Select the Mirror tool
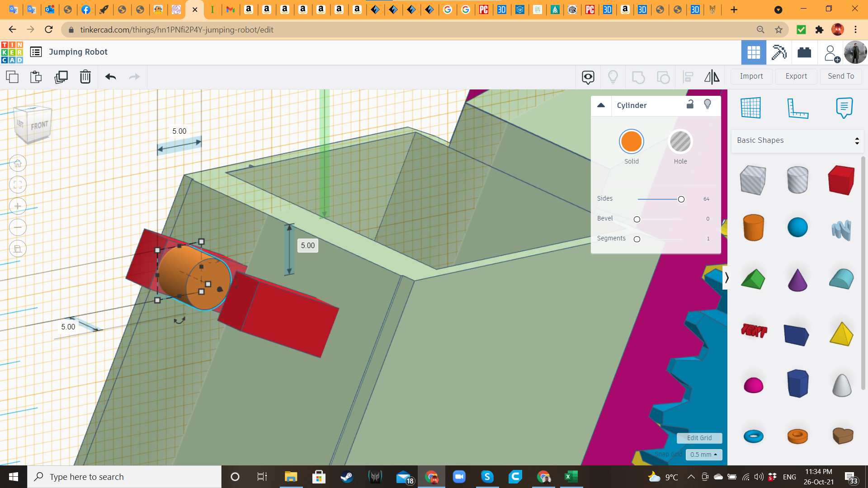This screenshot has width=868, height=488. click(x=711, y=77)
